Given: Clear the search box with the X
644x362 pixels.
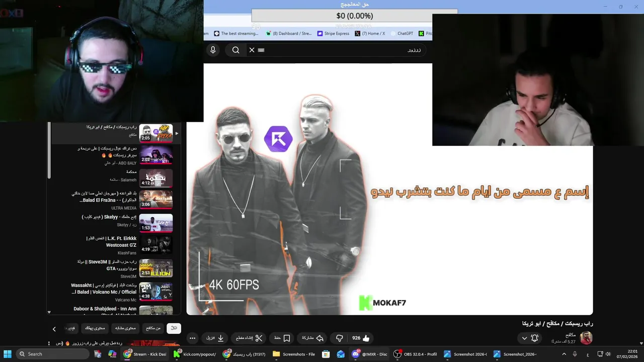Looking at the screenshot, I should coord(252,50).
